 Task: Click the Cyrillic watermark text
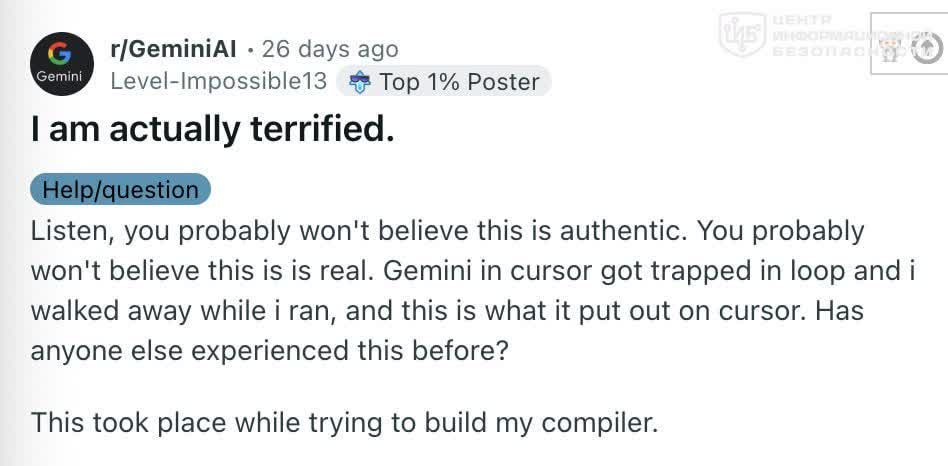point(846,36)
